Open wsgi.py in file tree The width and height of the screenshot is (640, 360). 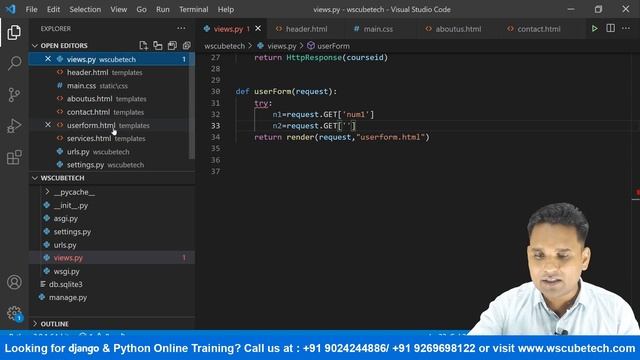click(66, 271)
